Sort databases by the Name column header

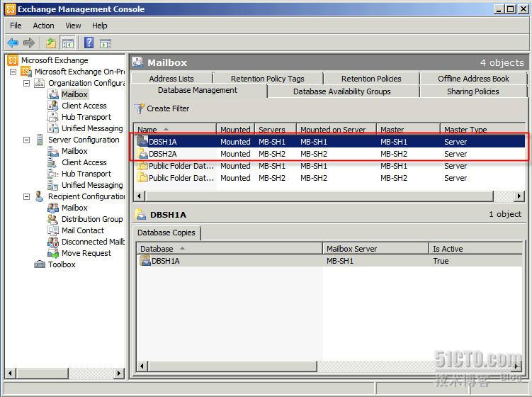point(175,129)
